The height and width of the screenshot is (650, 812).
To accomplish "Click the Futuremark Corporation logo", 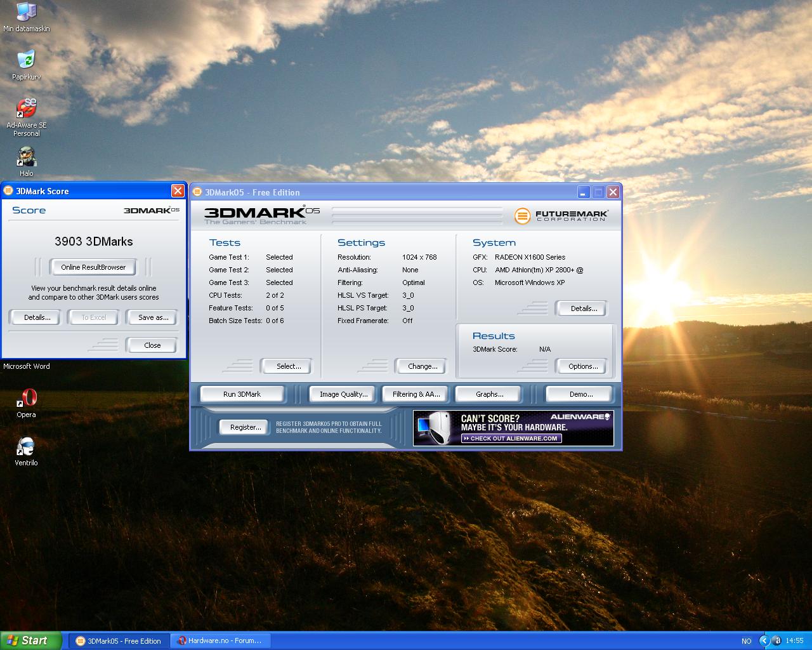I will tap(561, 216).
